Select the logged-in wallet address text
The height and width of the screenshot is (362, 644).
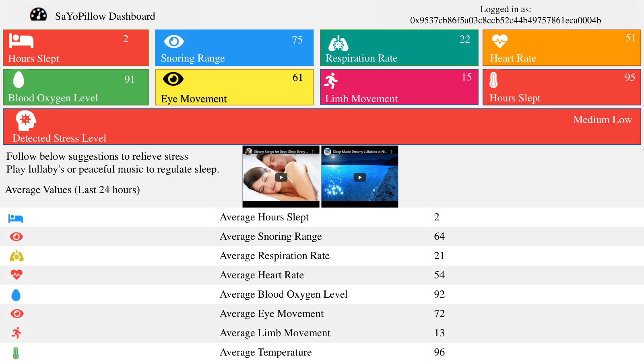(506, 21)
